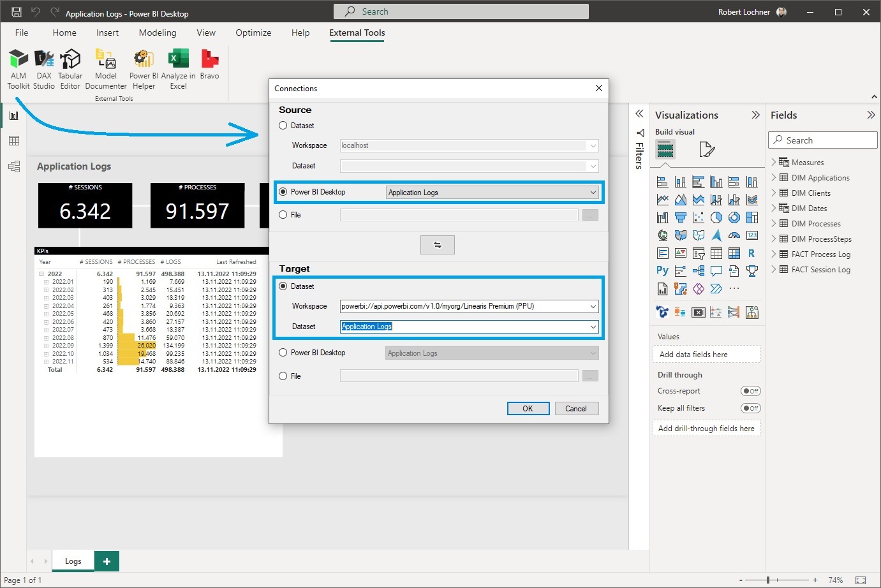Enable the Cross-report drill through toggle
This screenshot has width=881, height=588.
point(750,391)
